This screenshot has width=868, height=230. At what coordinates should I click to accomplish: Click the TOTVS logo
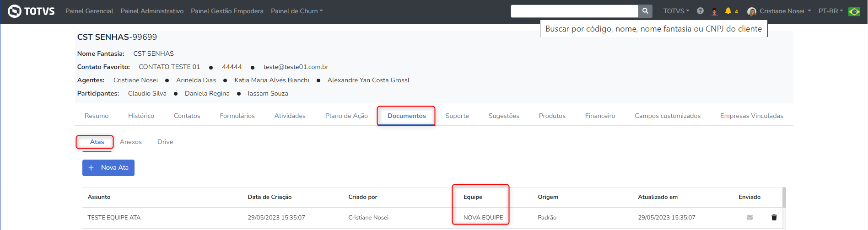[31, 11]
